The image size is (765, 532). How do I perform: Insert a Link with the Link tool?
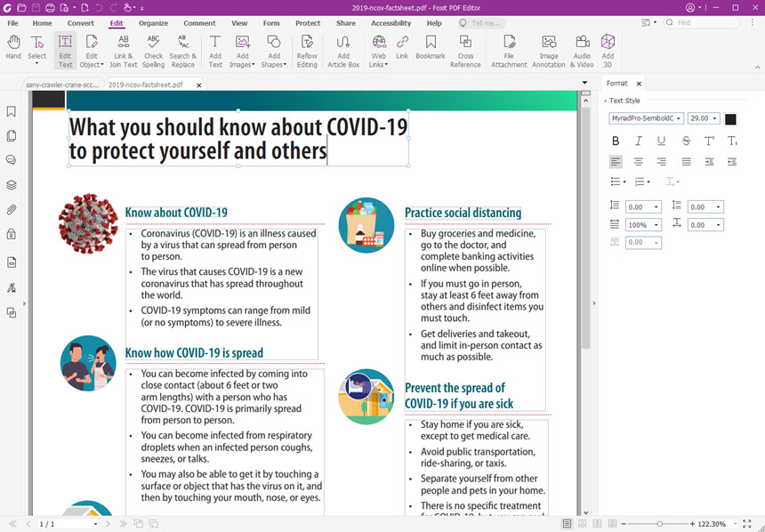coord(402,47)
